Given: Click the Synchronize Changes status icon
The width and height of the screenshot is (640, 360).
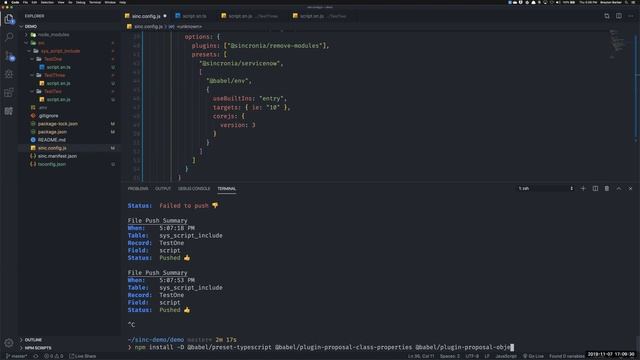Looking at the screenshot, I should coord(36,356).
